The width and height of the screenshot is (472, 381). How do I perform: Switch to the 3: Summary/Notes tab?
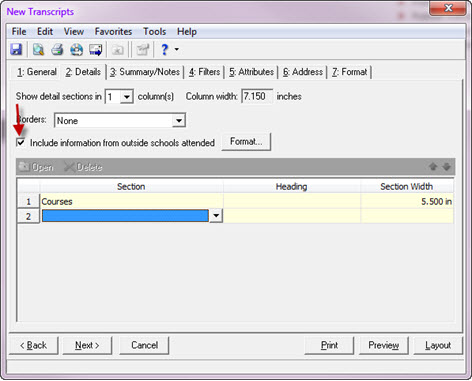(x=145, y=72)
